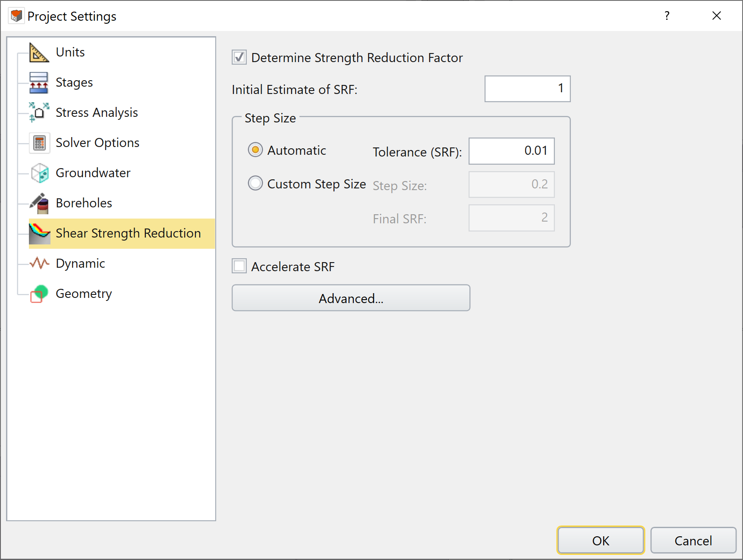Viewport: 743px width, 560px height.
Task: Click the Groundwater cube icon
Action: point(39,173)
